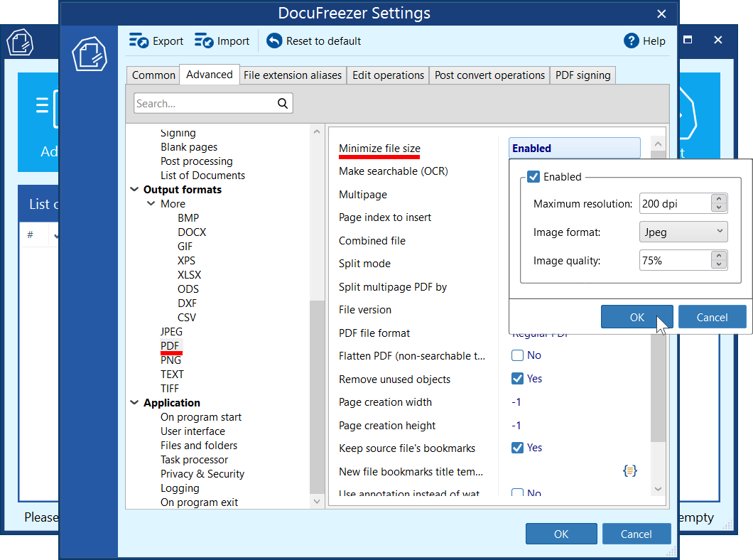Select PDF in the output formats tree
Screen dimensions: 753x560
170,346
